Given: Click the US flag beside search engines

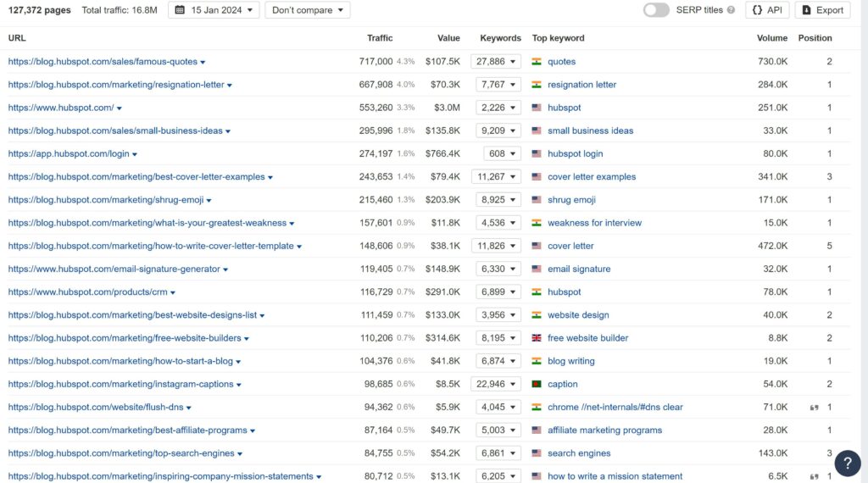Looking at the screenshot, I should click(537, 453).
